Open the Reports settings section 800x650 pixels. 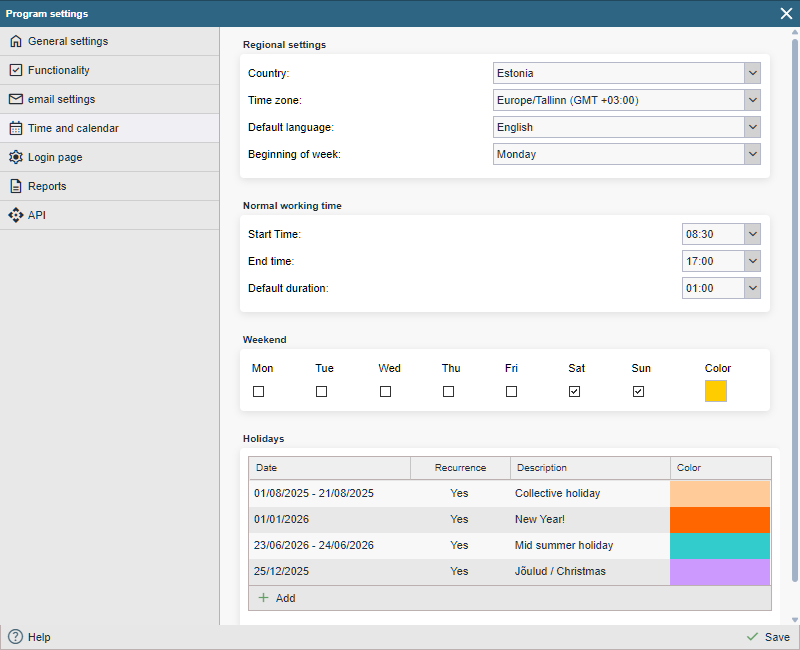click(x=47, y=187)
